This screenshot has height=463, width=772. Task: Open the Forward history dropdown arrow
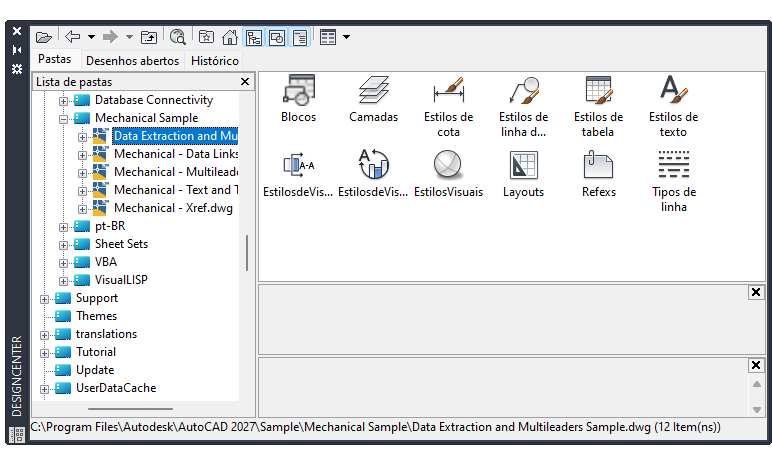[x=129, y=37]
